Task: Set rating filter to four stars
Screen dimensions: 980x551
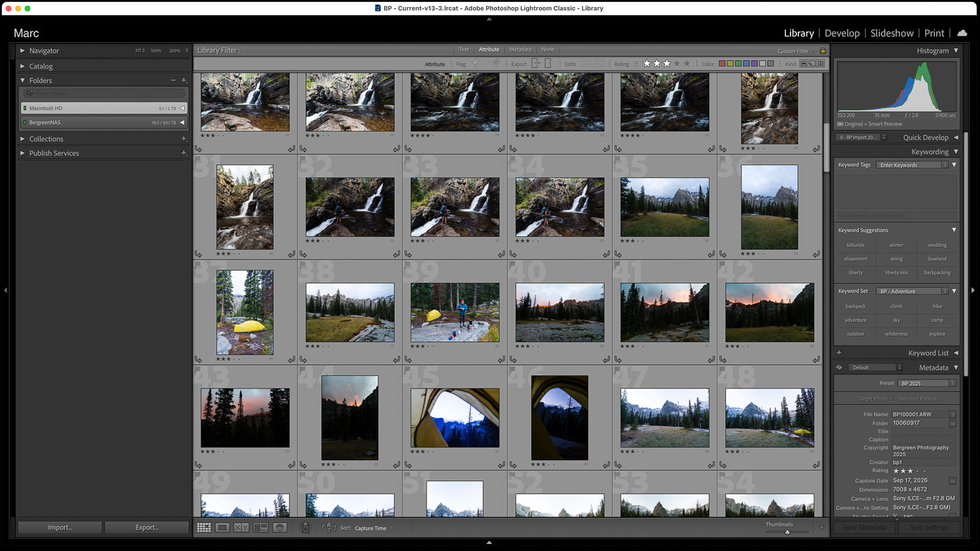Action: tap(677, 64)
